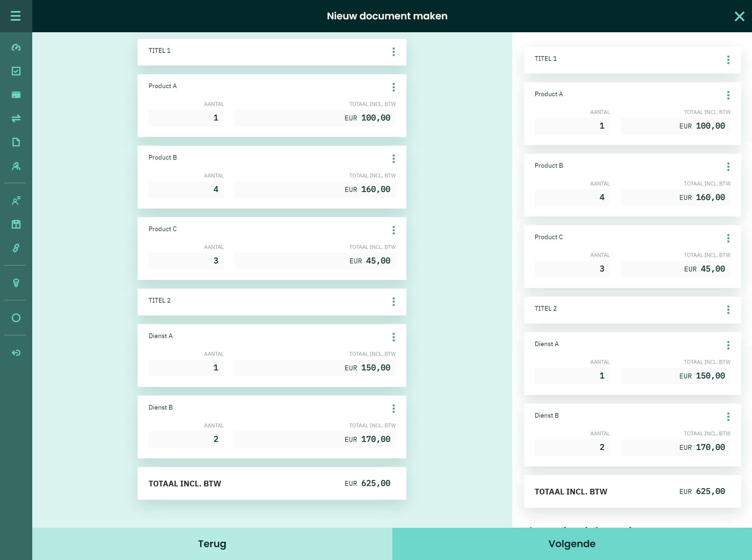Click the left TOTAAL INCL. BTW summary label
752x560 pixels.
(x=185, y=484)
